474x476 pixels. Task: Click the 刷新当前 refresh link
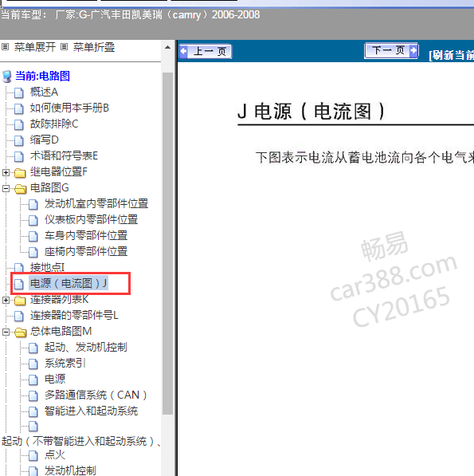tap(451, 55)
